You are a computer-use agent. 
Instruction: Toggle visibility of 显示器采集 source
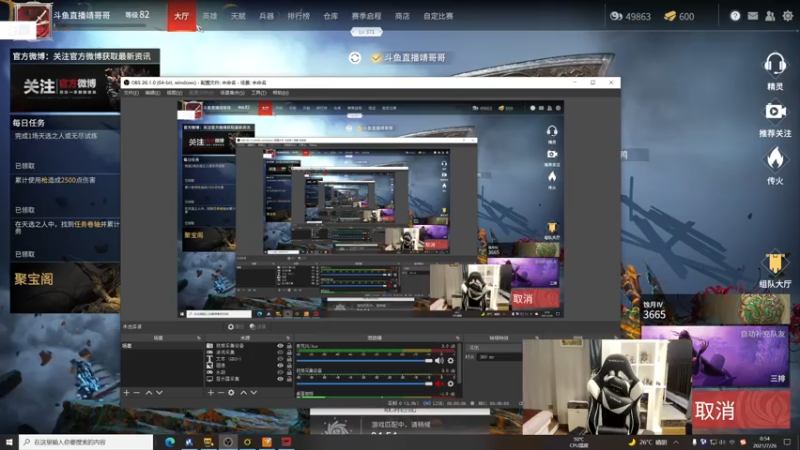click(x=280, y=379)
